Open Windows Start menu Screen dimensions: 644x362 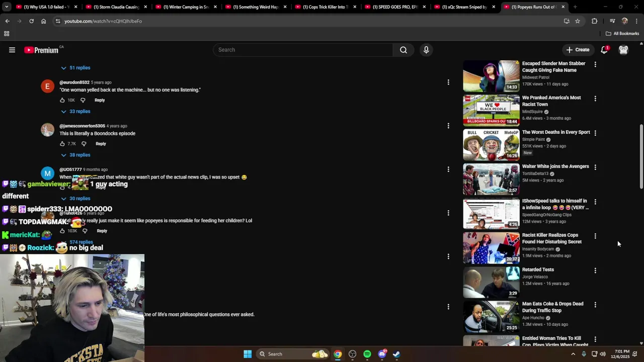[248, 354]
